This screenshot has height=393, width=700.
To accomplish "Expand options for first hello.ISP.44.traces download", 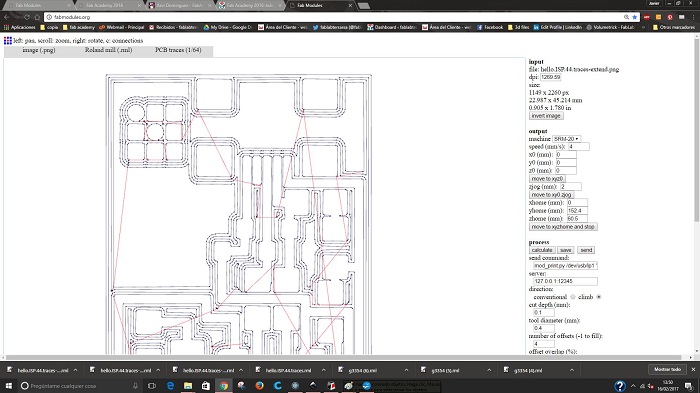I will point(75,370).
